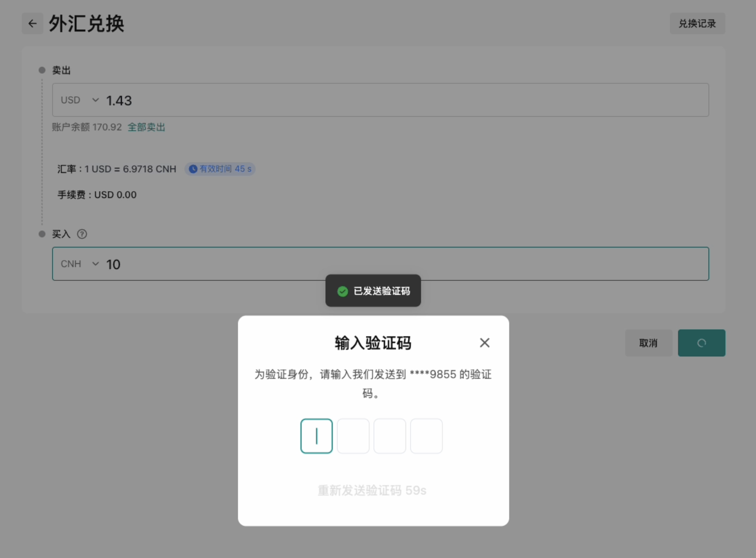Click the third verification code box
Image resolution: width=756 pixels, height=558 pixels.
[390, 436]
